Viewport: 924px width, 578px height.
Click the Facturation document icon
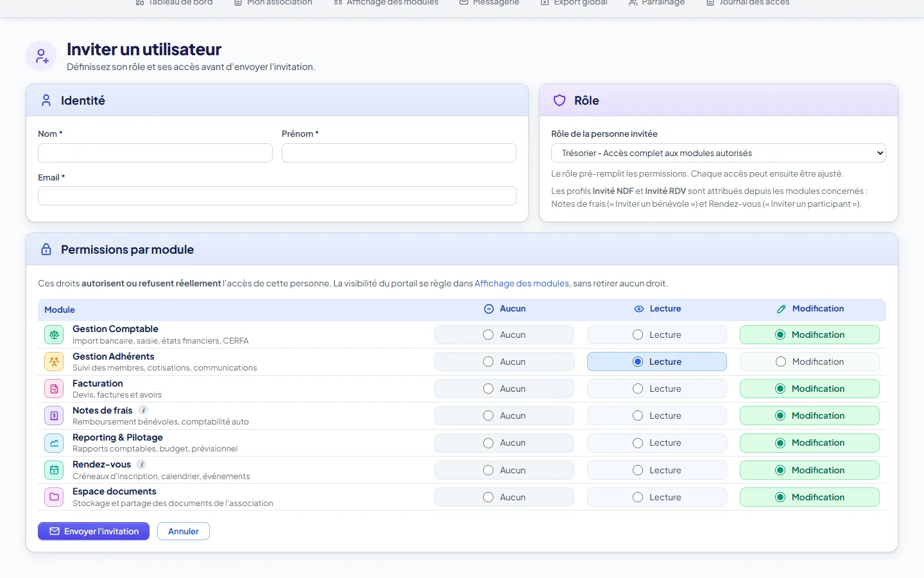(54, 389)
